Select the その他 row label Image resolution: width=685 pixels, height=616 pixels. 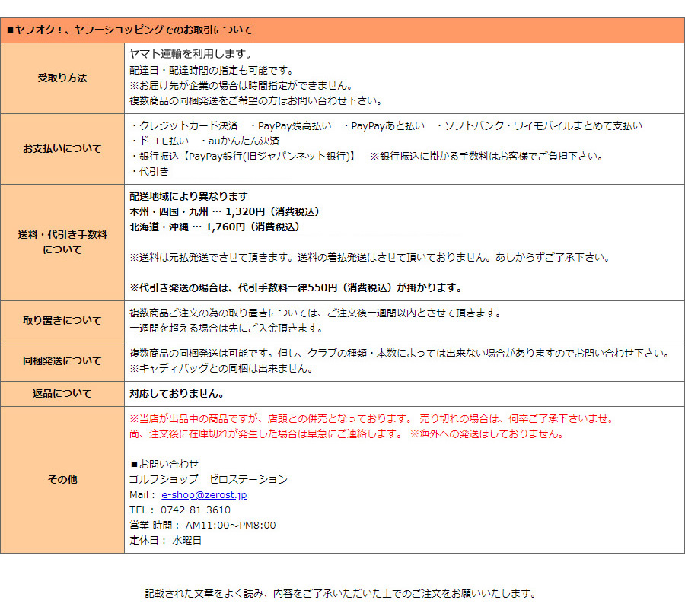coord(62,479)
